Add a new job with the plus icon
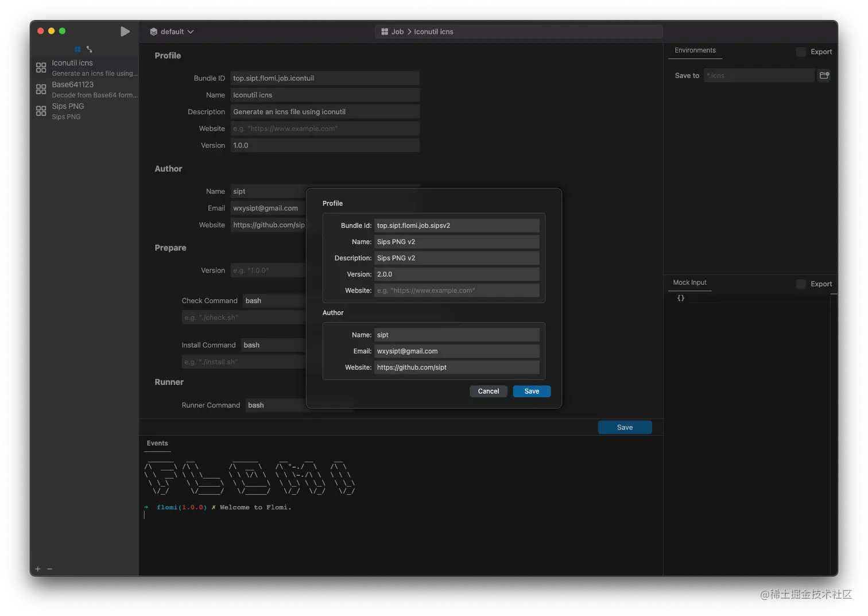The height and width of the screenshot is (616, 868). [38, 569]
